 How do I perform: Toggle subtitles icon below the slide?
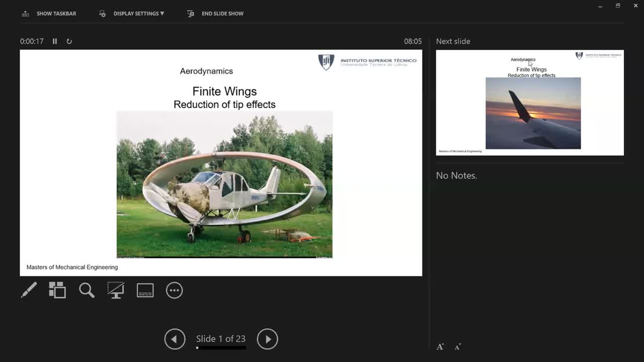145,290
